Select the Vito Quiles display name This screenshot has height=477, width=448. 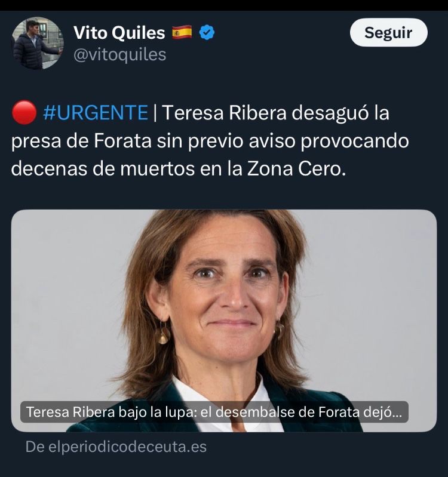coord(119,33)
